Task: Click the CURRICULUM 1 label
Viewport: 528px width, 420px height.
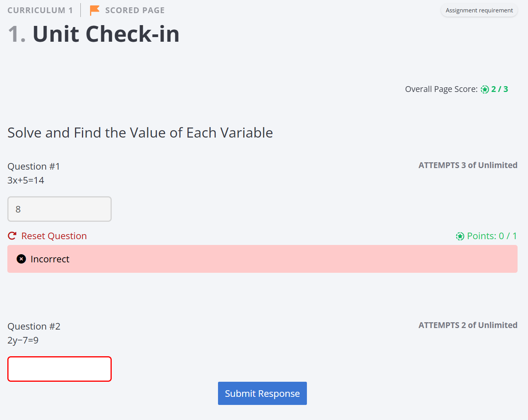Action: coord(40,10)
